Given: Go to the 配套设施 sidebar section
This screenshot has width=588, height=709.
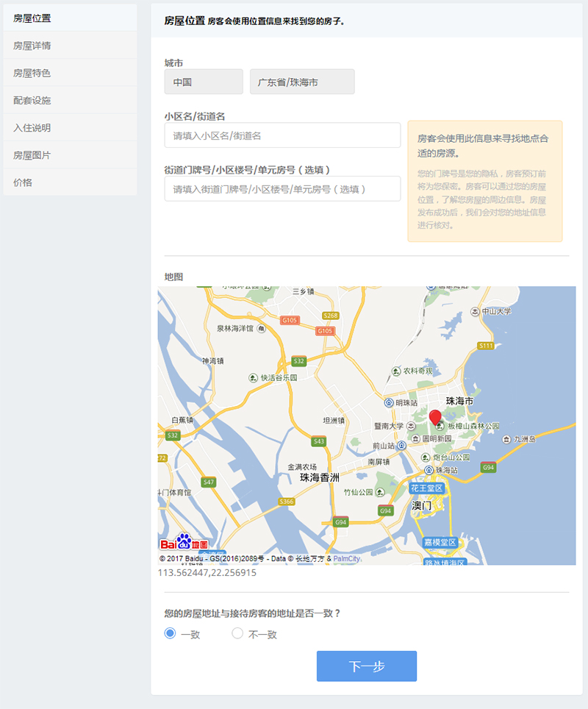Looking at the screenshot, I should point(32,100).
